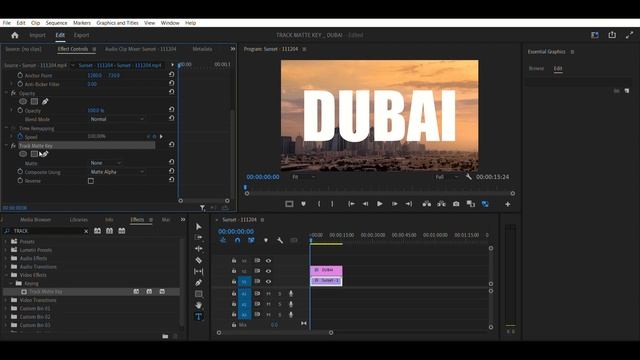
Task: Create rectangle mask under Opacity effect
Action: click(34, 101)
